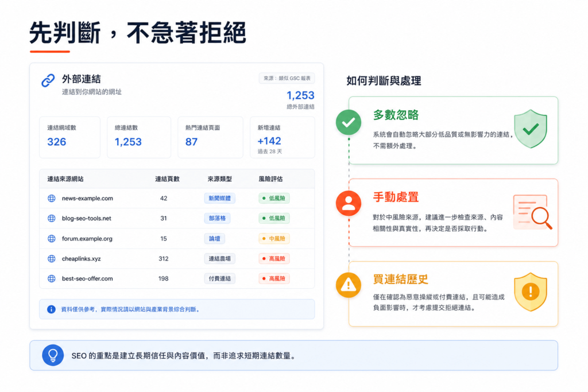588x392 pixels.
Task: Open the 總連結數 1,253 stat card
Action: click(139, 137)
